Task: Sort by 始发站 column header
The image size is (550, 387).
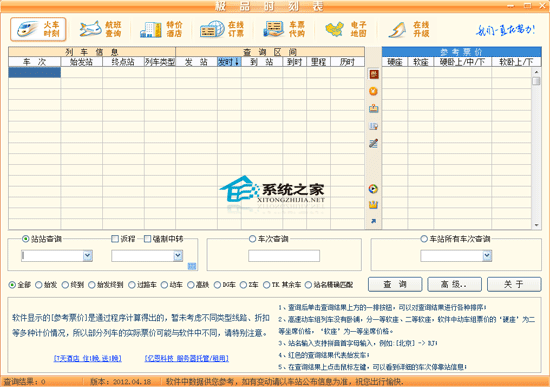Action: point(82,62)
